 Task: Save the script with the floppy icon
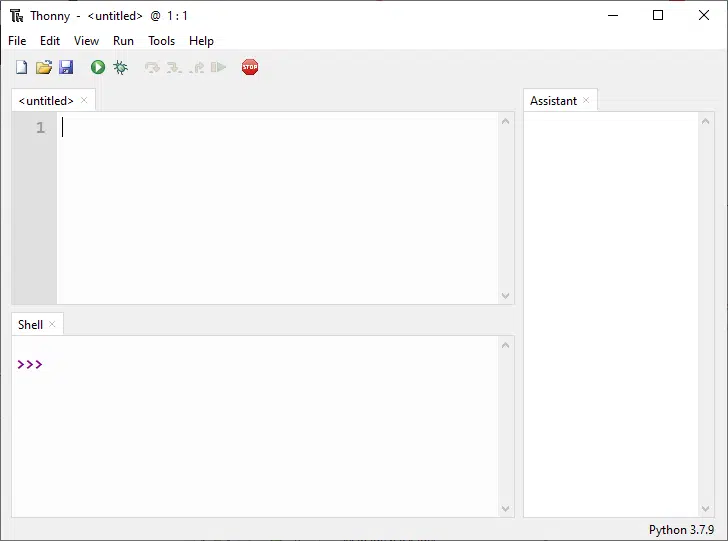tap(66, 67)
